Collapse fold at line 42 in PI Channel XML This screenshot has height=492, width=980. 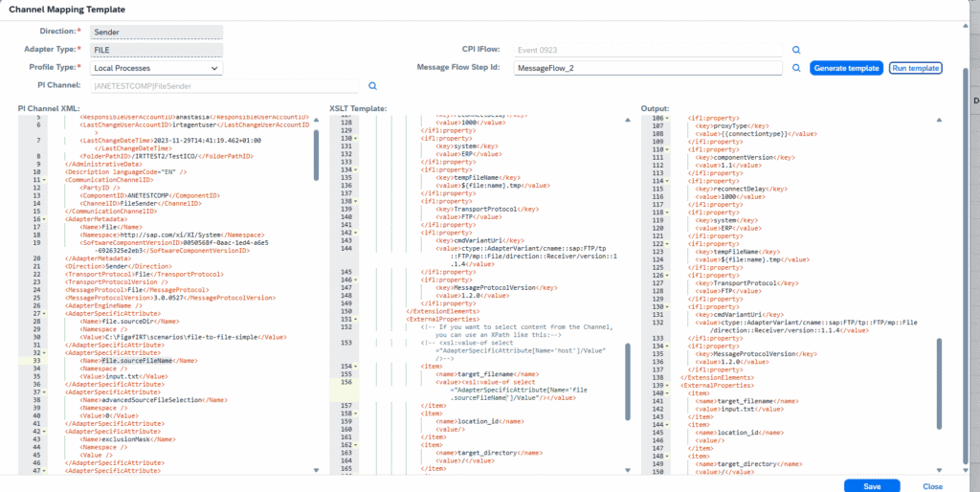click(44, 432)
